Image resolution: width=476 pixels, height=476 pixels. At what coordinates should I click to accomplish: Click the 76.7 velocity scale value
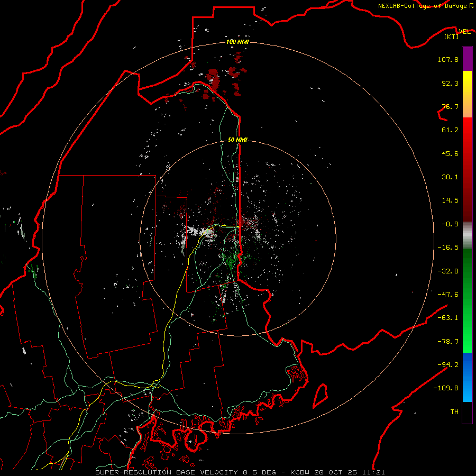[450, 106]
